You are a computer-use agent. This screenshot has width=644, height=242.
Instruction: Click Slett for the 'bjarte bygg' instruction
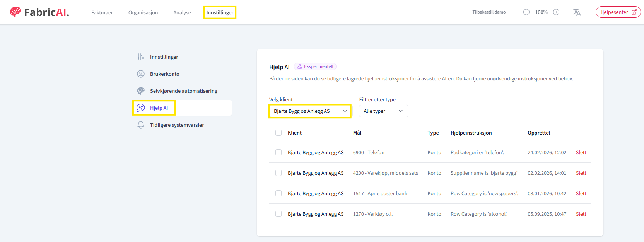pyautogui.click(x=581, y=173)
